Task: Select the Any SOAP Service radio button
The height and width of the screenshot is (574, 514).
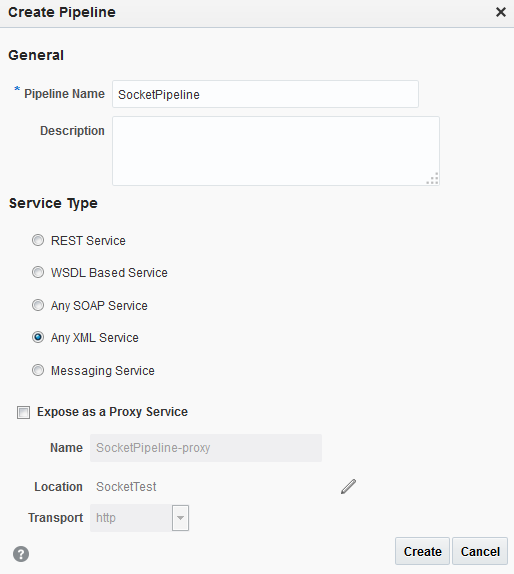Action: (38, 305)
